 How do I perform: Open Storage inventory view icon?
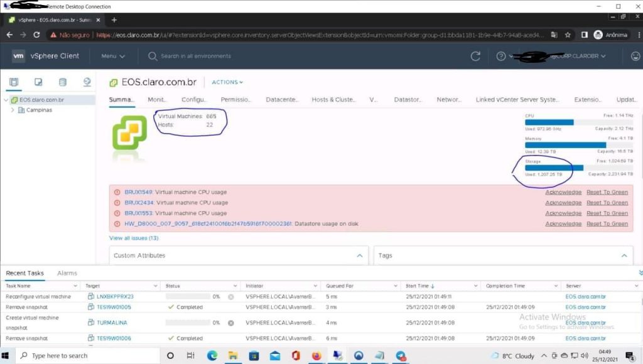63,82
